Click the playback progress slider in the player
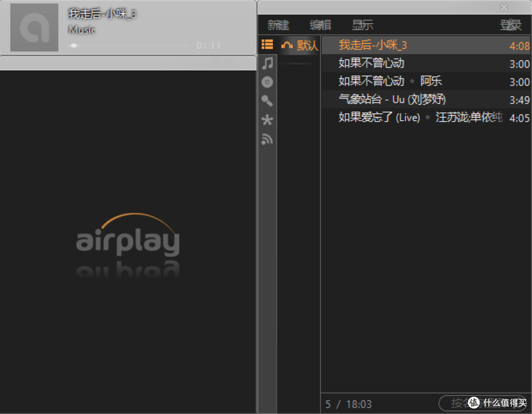This screenshot has width=532, height=414. point(129,45)
